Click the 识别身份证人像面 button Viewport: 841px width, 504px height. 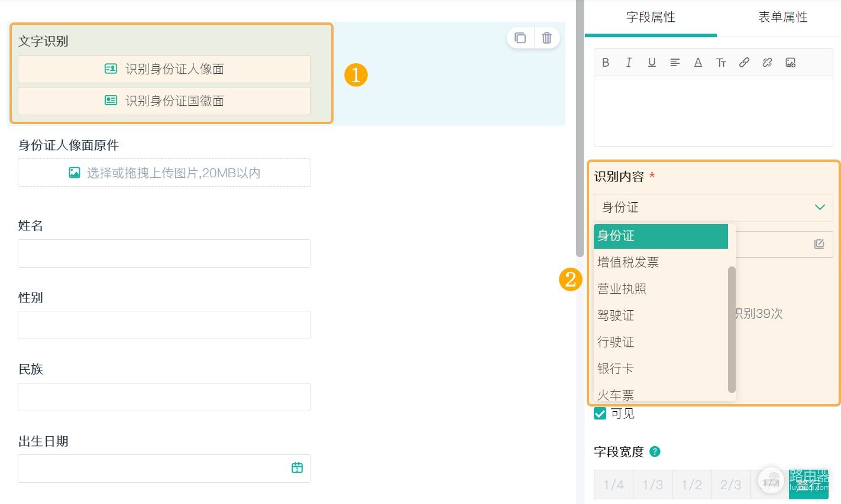[164, 69]
